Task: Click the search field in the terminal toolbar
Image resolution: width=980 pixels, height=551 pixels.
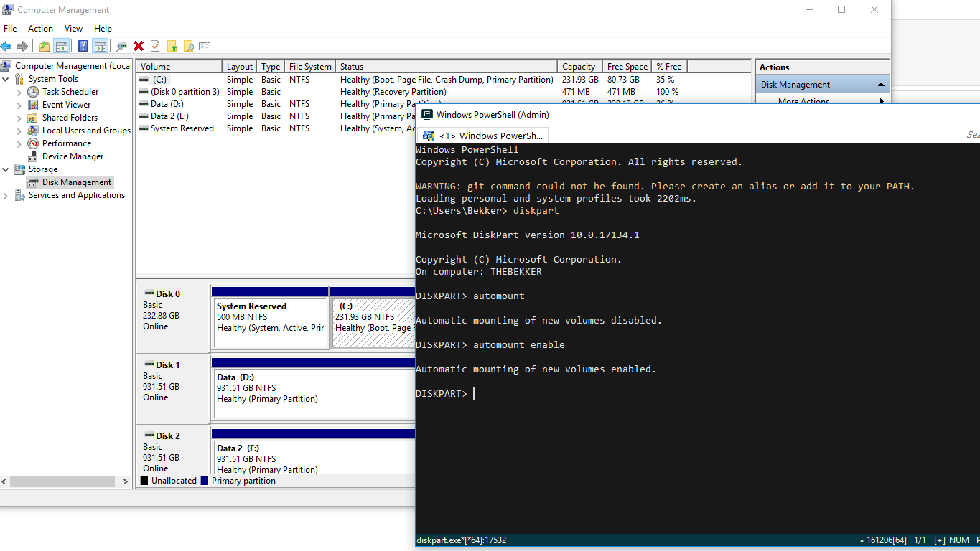Action: coord(971,134)
